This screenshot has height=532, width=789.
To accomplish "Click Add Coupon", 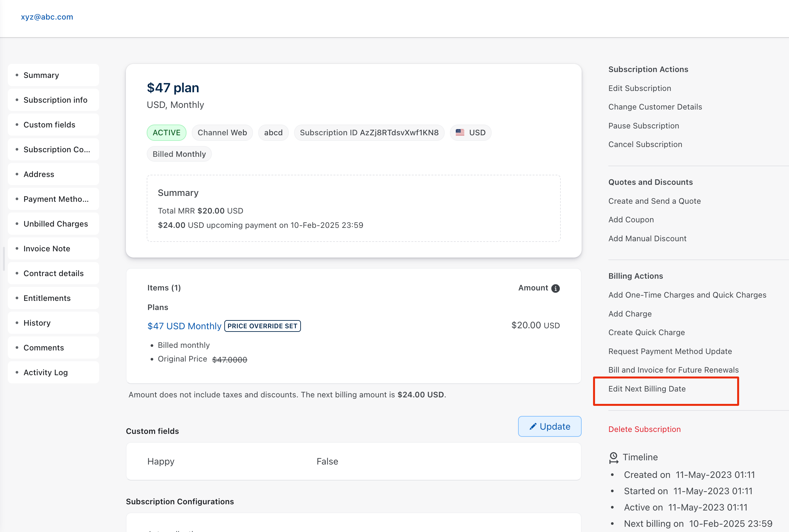I will point(631,219).
